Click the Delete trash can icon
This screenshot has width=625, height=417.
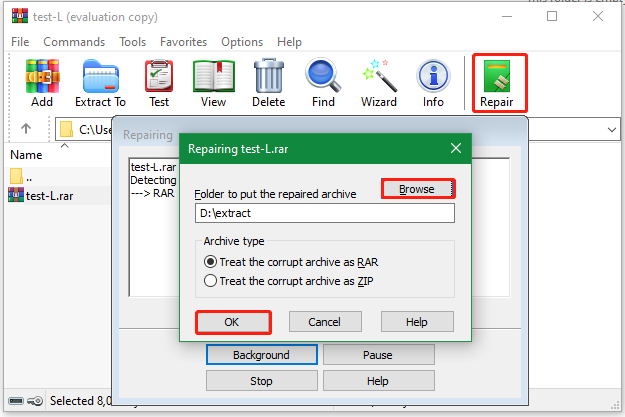[268, 82]
